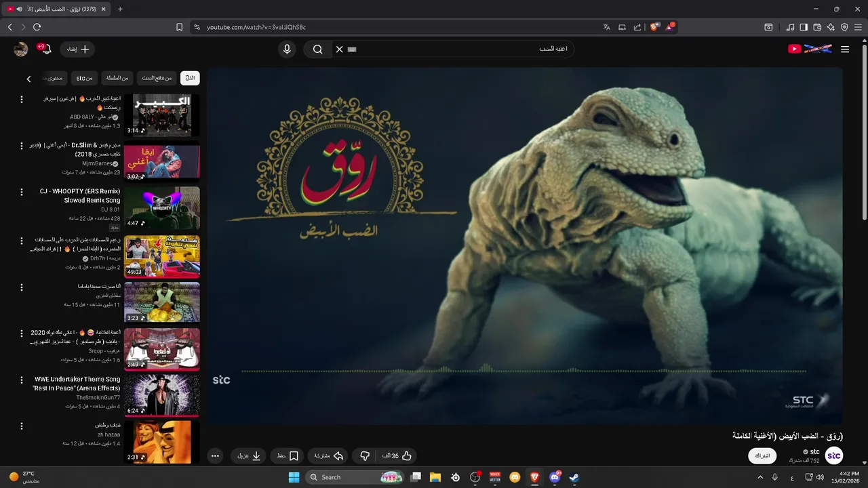Open a new browser tab with plus

coord(120,9)
